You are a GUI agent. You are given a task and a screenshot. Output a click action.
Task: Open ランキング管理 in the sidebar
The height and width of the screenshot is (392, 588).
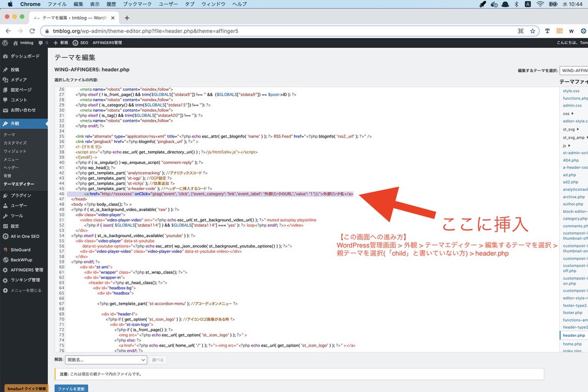24,280
